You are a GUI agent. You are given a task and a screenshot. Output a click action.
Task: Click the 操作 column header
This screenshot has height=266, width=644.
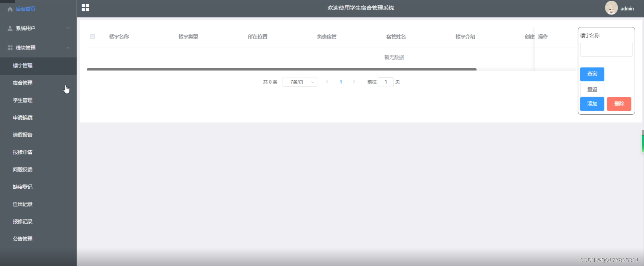(x=543, y=37)
